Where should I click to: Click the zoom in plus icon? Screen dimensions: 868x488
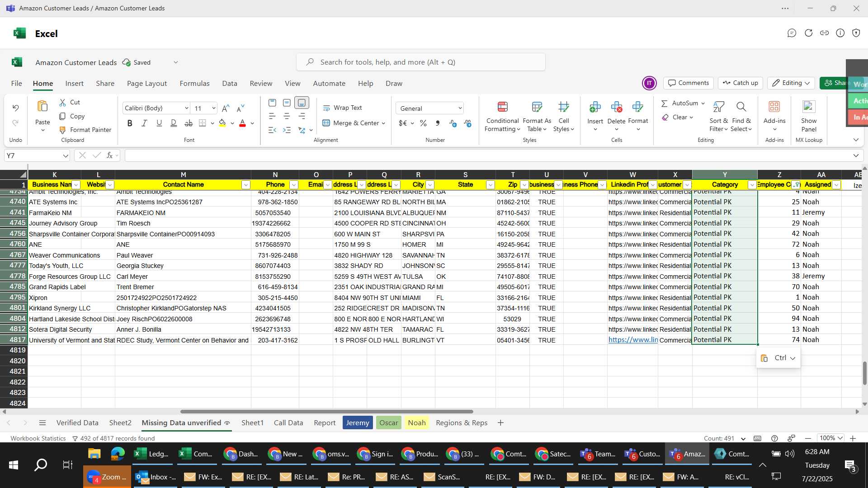pos(853,438)
